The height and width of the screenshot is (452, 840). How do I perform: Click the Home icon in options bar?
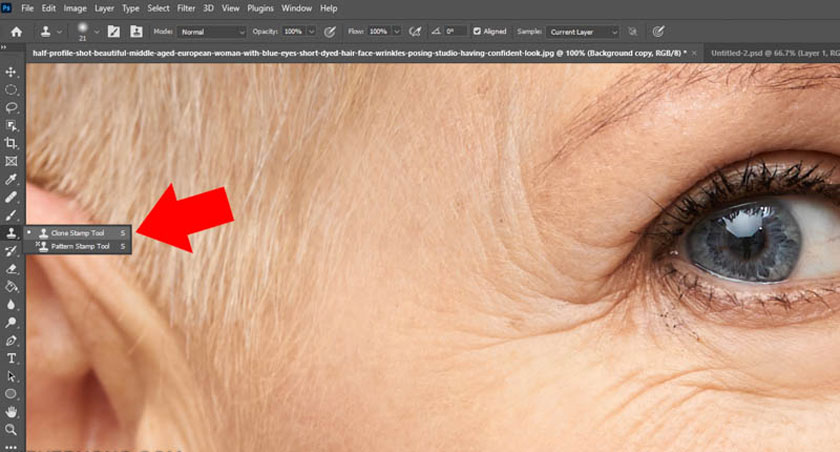click(16, 31)
